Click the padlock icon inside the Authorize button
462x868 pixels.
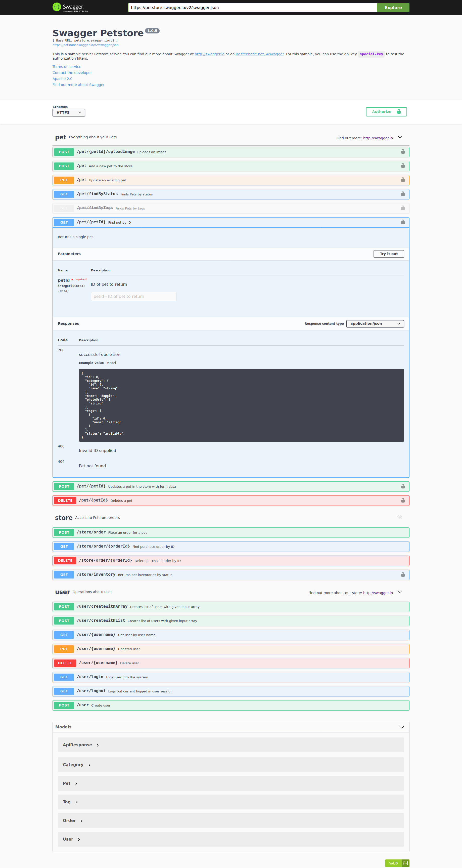click(399, 111)
